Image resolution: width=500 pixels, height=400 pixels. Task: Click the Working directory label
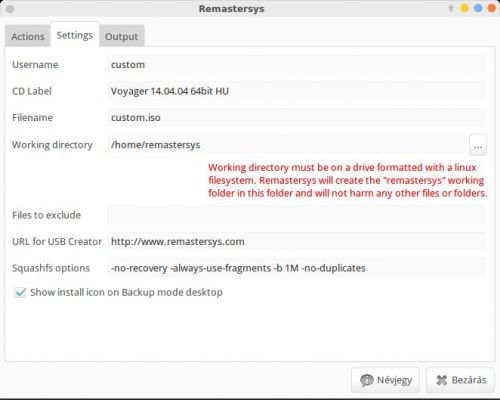pos(52,145)
